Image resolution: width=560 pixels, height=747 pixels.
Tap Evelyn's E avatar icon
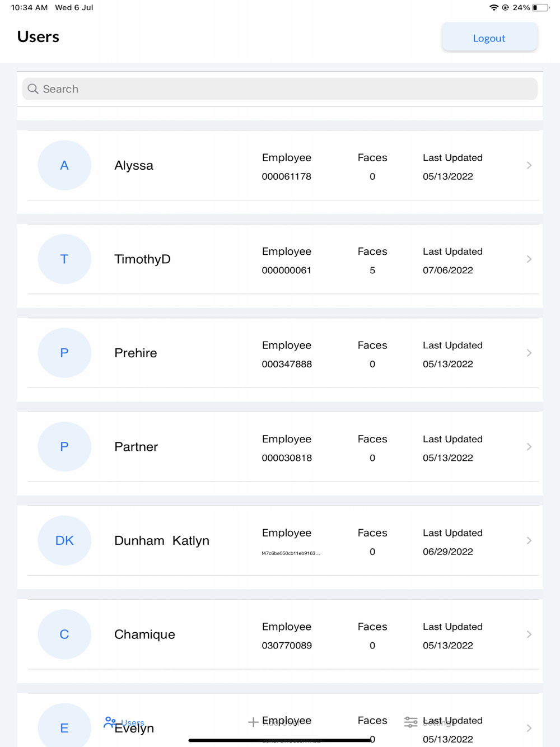pyautogui.click(x=64, y=726)
